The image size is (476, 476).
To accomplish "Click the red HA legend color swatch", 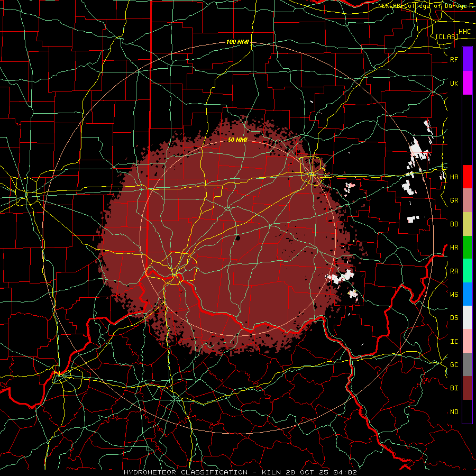I will 467,177.
